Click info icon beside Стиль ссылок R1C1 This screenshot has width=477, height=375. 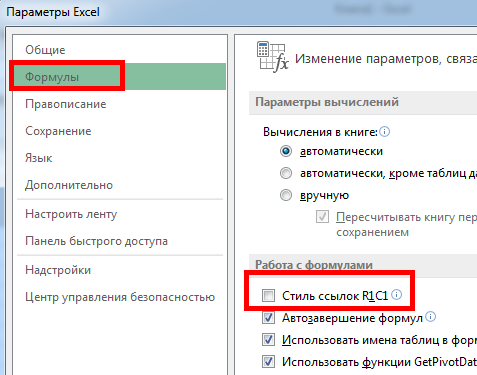click(396, 295)
